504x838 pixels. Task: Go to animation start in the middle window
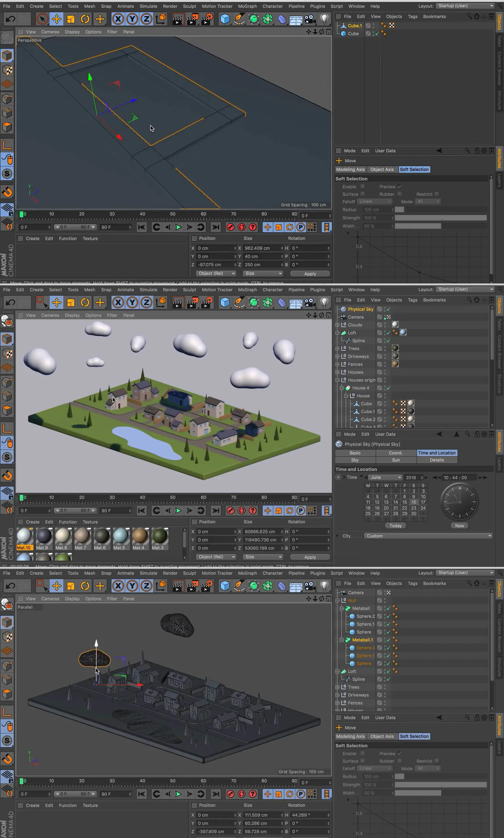142,511
